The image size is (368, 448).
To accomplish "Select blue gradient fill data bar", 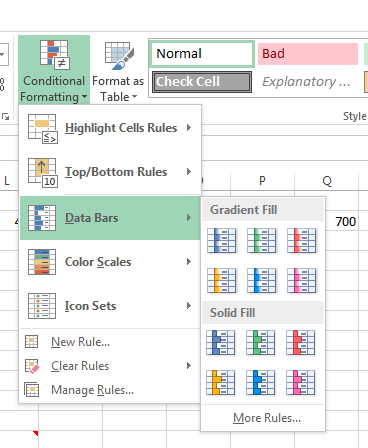I will [221, 241].
